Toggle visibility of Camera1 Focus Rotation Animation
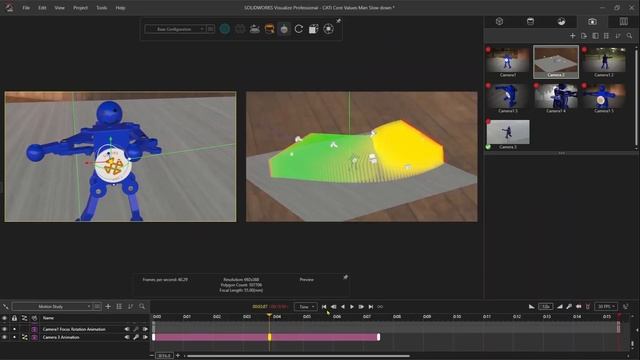The height and width of the screenshot is (360, 640). coord(4,329)
